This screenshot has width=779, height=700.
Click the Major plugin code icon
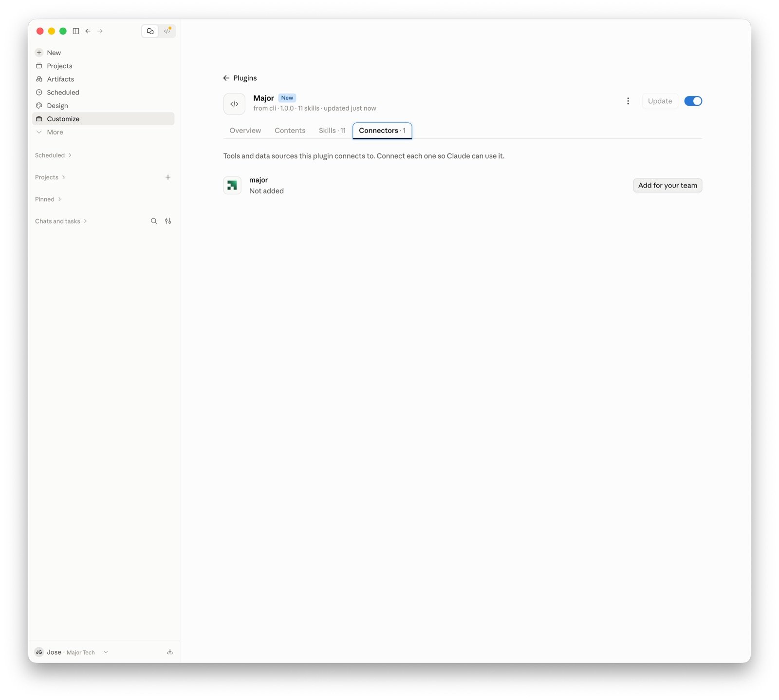(x=234, y=104)
